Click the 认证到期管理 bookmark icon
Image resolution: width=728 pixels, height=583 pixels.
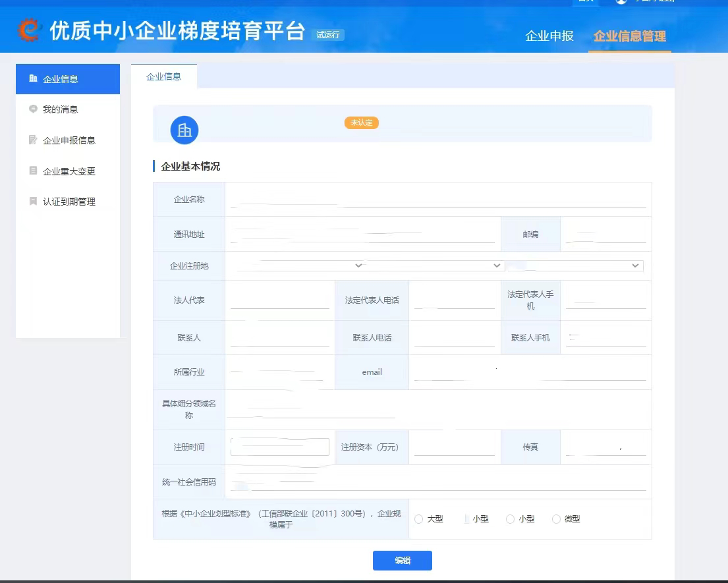pyautogui.click(x=33, y=202)
